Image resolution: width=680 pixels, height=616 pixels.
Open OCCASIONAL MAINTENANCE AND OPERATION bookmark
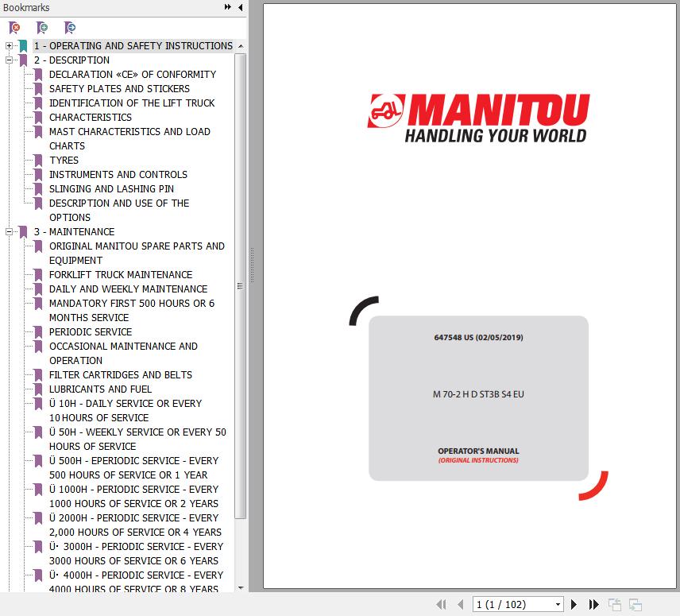(123, 353)
